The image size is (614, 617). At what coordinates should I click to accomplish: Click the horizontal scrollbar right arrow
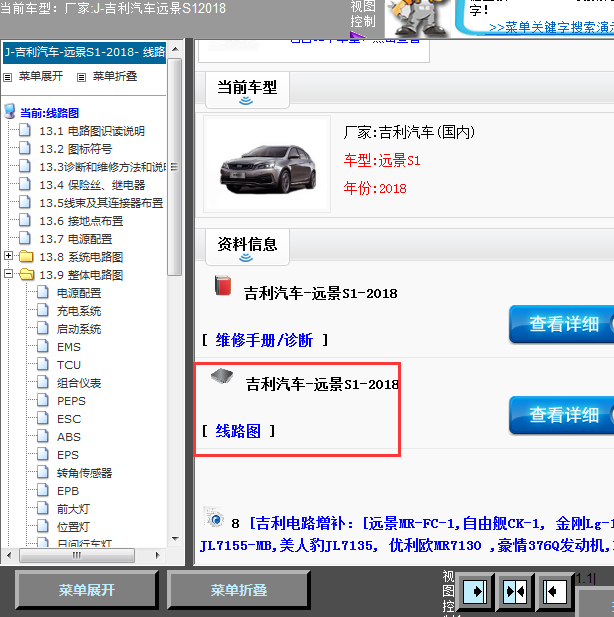[157, 555]
